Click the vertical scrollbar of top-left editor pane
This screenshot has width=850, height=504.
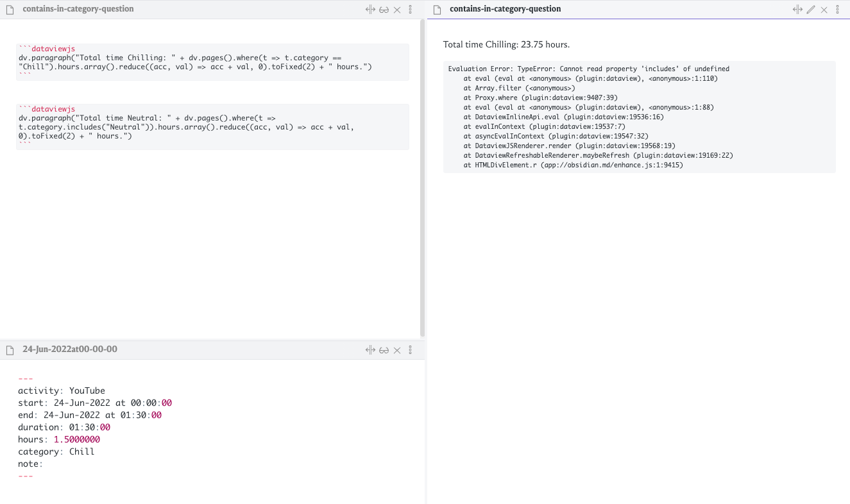point(422,177)
